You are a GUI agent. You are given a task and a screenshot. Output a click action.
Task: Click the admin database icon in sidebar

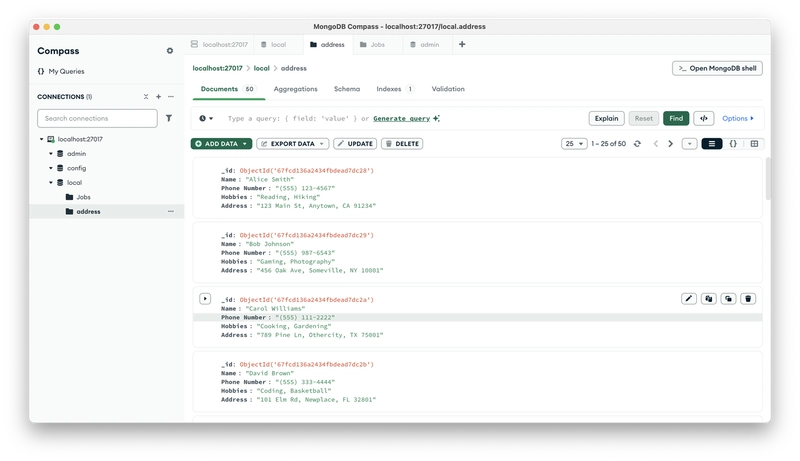pos(60,153)
